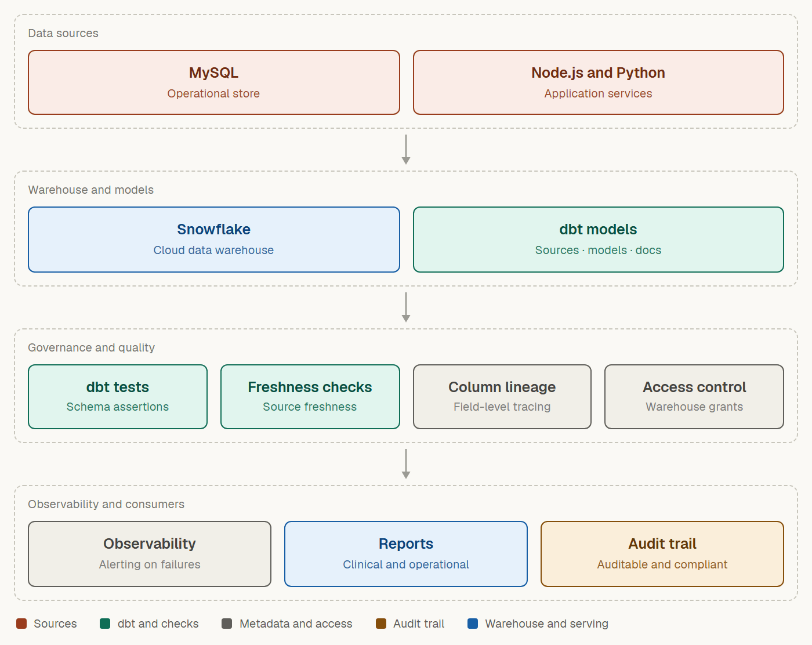
Task: Click the 'Warehouse and serving' legend text
Action: (547, 624)
